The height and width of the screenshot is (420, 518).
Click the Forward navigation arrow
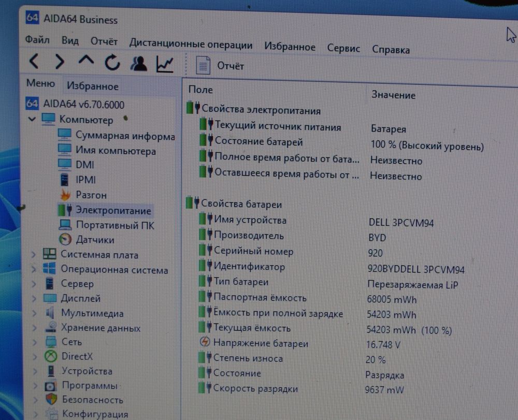60,62
